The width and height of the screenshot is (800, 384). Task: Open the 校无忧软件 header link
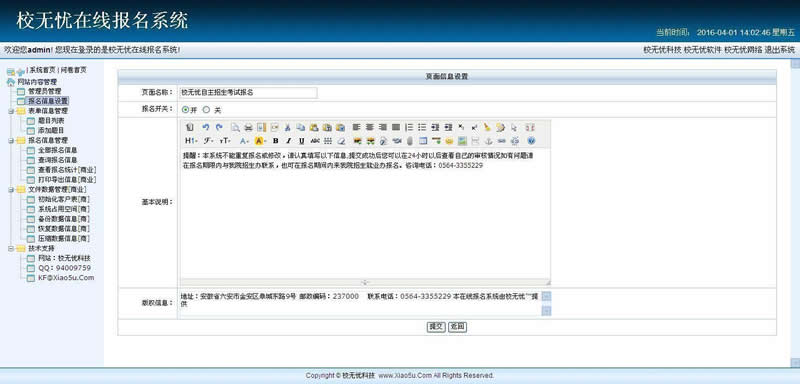coord(703,49)
